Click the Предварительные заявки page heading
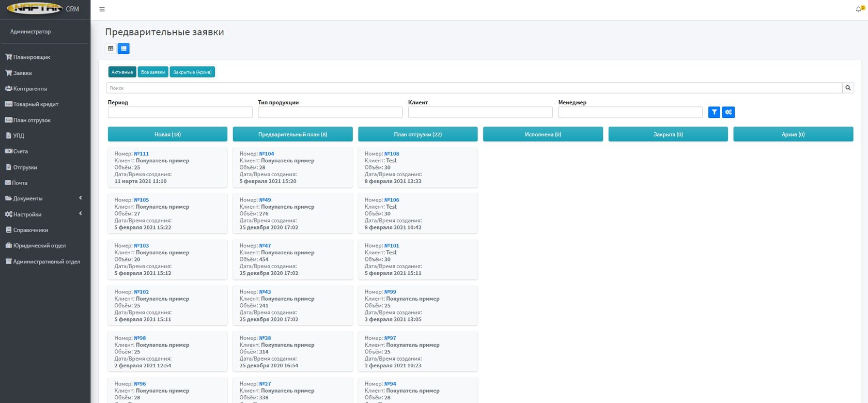 pyautogui.click(x=164, y=32)
